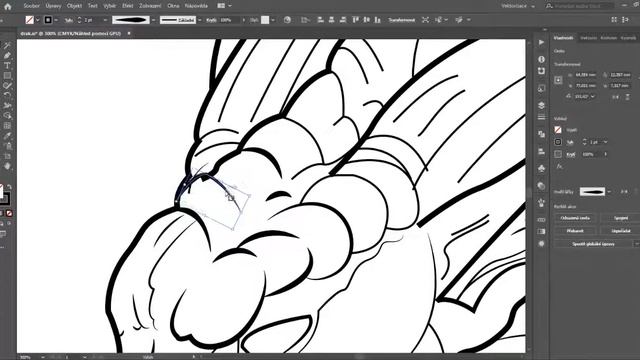
Task: Close the drak.ai document tab
Action: click(129, 33)
